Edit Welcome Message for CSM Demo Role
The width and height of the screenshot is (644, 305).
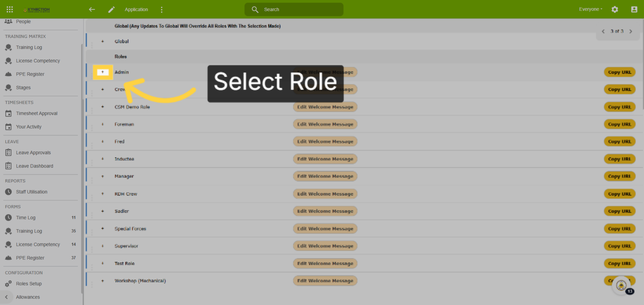click(325, 107)
